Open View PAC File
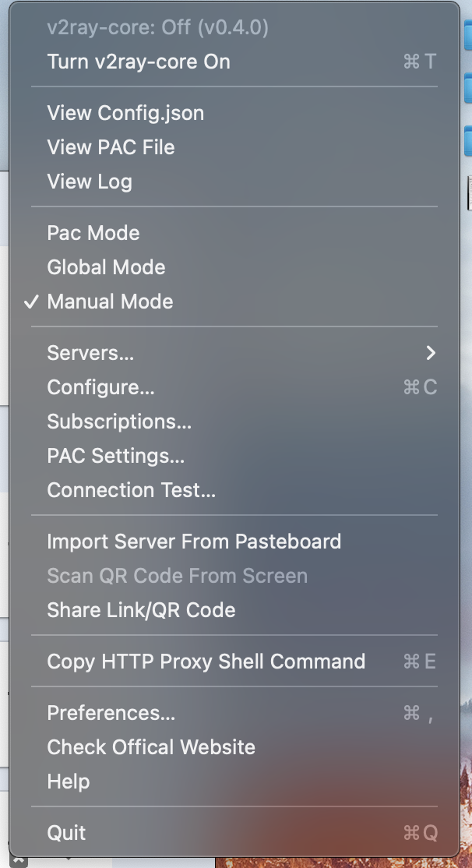The width and height of the screenshot is (472, 868). pos(111,147)
